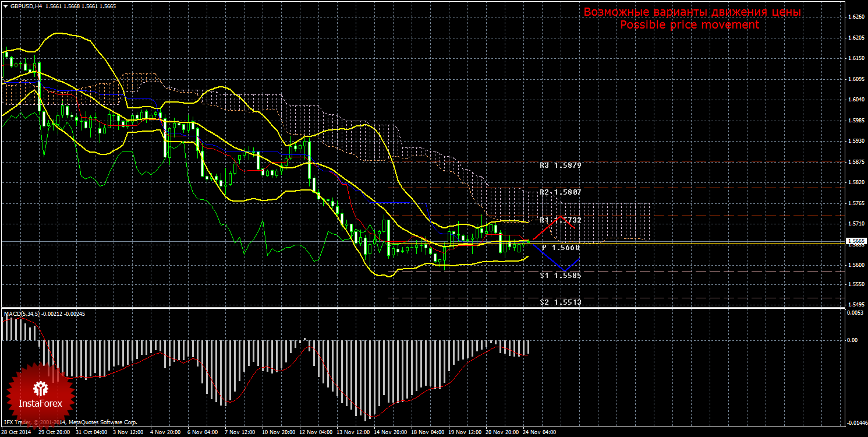Viewport: 868px width, 437px height.
Task: Click the 1.5495 level on price axis
Action: click(855, 305)
